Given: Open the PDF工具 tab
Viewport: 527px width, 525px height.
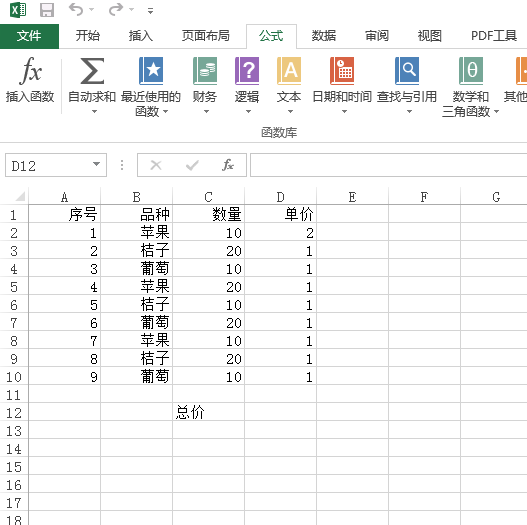Looking at the screenshot, I should 494,36.
